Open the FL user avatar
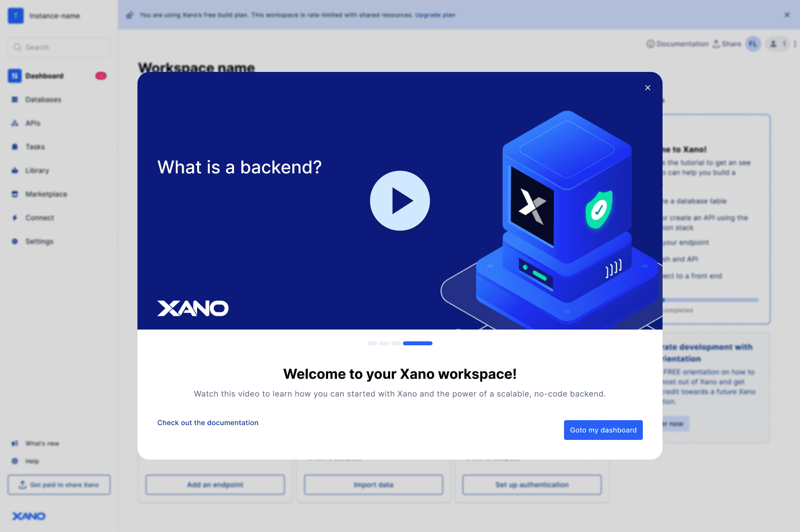800x532 pixels. (753, 44)
